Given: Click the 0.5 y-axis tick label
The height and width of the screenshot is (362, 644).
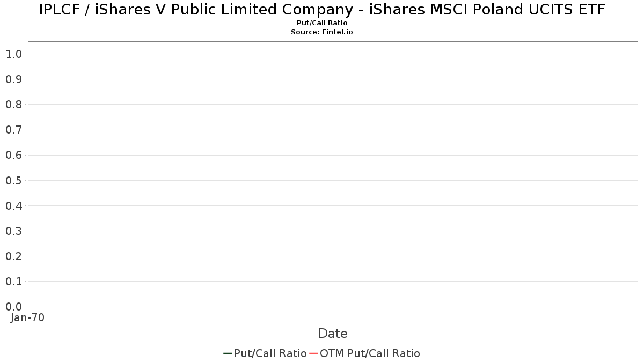Looking at the screenshot, I should [x=13, y=181].
